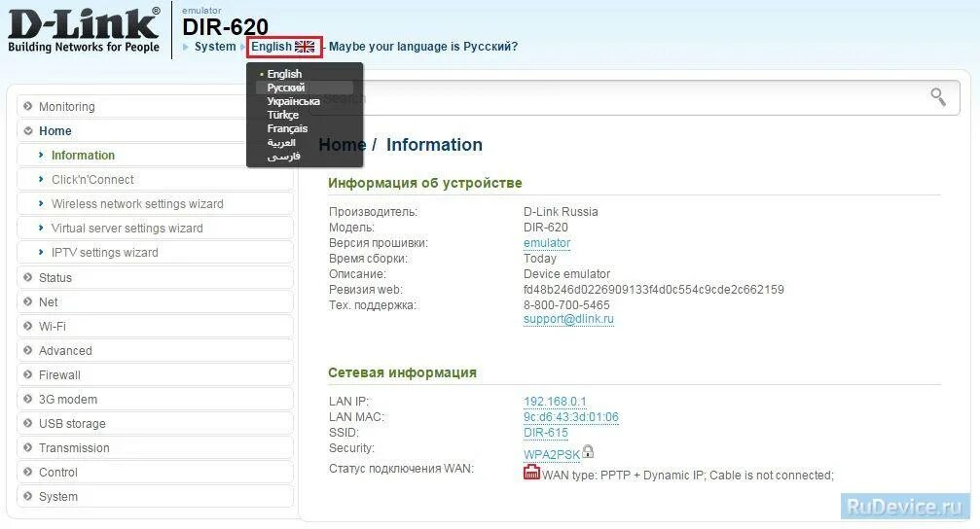The image size is (980, 529).
Task: Click the Today build time value
Action: click(540, 259)
